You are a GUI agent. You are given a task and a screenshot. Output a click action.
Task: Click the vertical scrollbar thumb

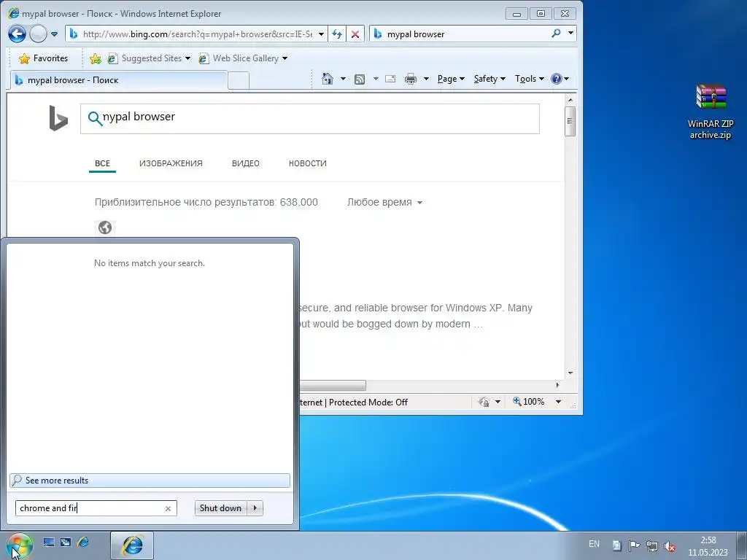pos(570,121)
